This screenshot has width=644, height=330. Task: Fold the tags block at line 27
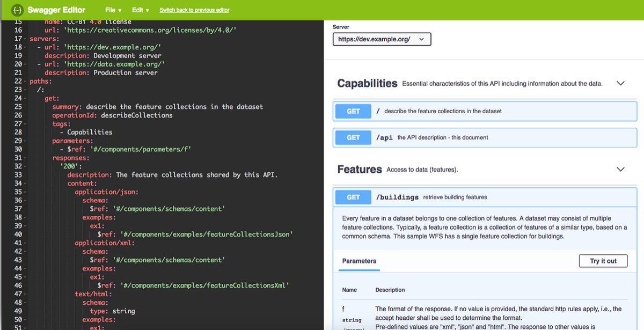[26, 124]
